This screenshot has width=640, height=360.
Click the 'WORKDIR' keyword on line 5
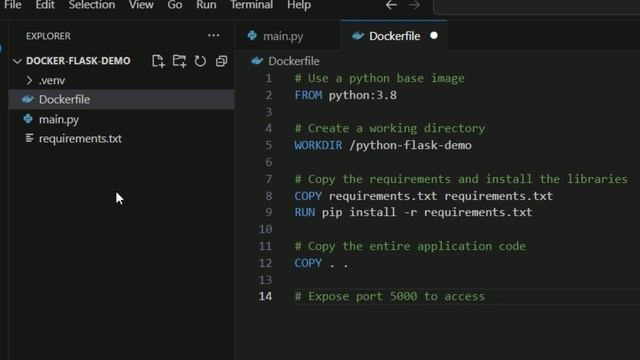(318, 145)
